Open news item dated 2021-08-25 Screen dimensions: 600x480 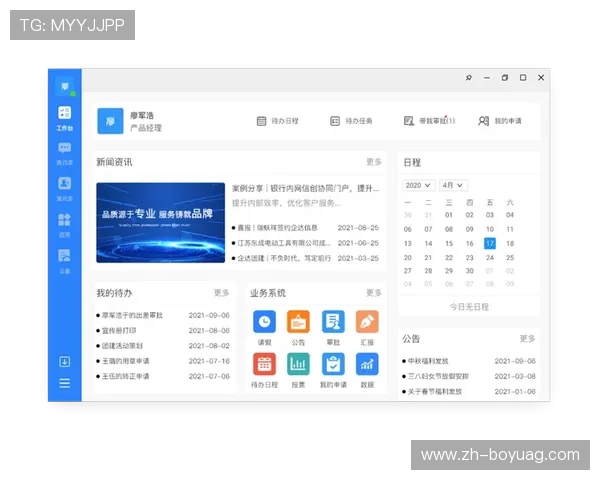(305, 228)
